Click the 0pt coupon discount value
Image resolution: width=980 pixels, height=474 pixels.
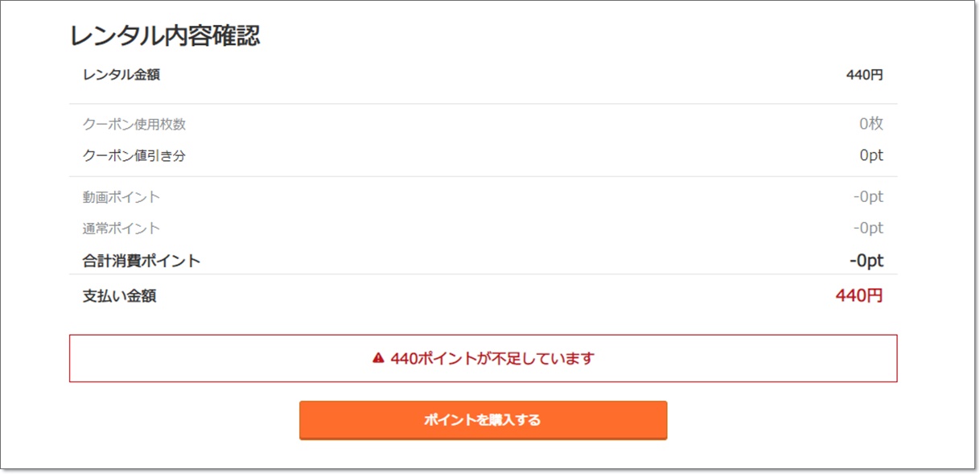tap(871, 155)
